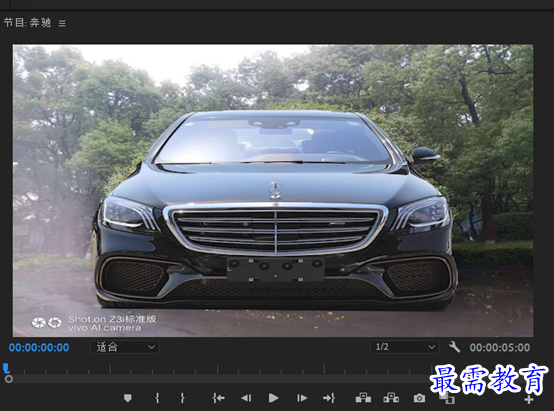Image resolution: width=554 pixels, height=411 pixels.
Task: Click the Mark In bracket icon
Action: [157, 398]
